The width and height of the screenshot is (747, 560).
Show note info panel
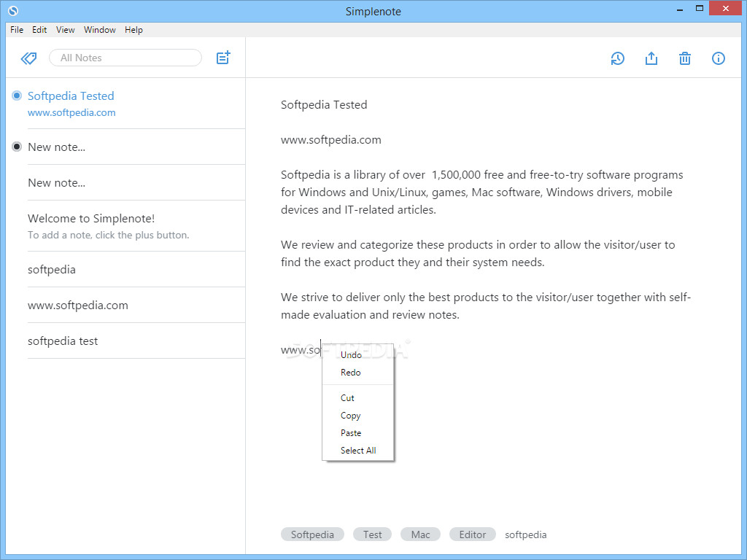point(719,58)
